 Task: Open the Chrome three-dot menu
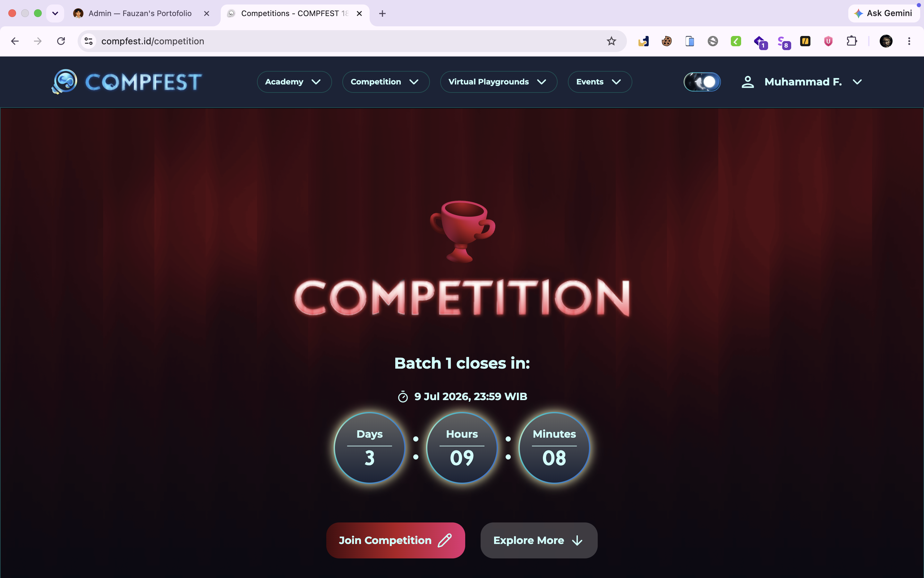click(x=909, y=41)
